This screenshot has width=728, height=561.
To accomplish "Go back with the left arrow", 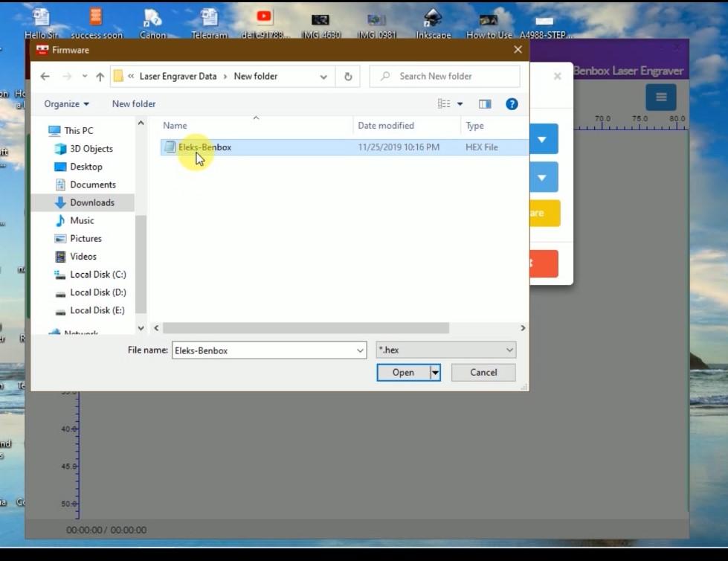I will click(x=45, y=76).
